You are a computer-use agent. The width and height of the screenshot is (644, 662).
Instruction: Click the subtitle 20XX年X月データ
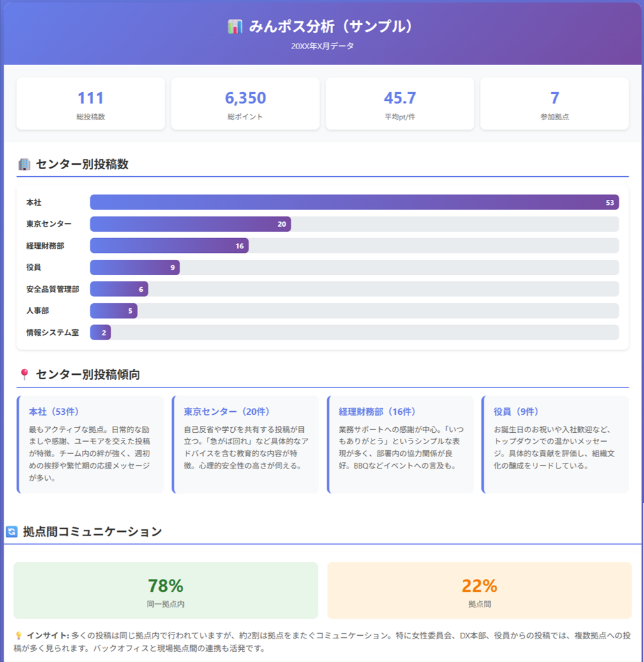tap(322, 46)
